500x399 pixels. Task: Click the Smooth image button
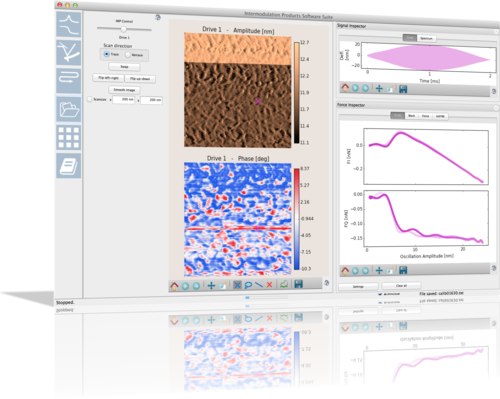(124, 90)
